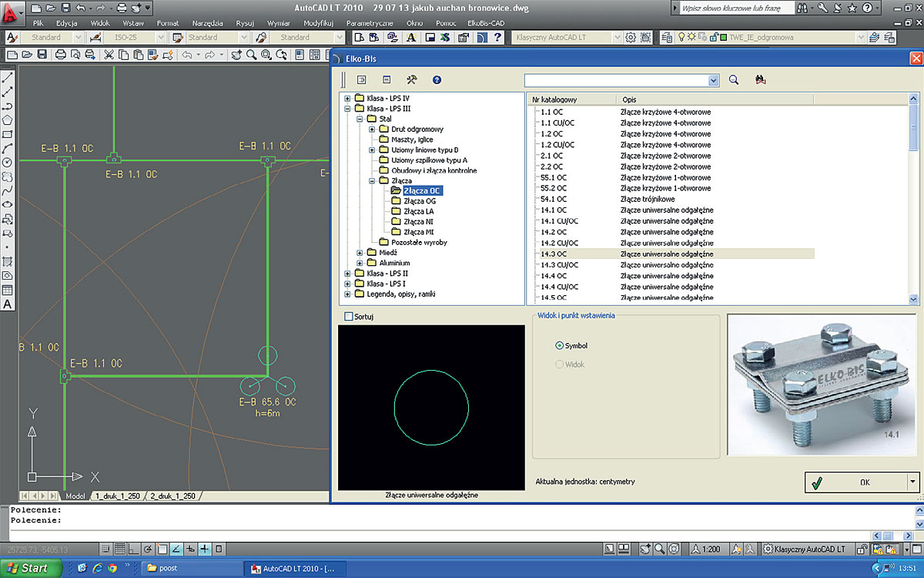Start a search with the magnifier icon in Elko-Bis

point(734,79)
